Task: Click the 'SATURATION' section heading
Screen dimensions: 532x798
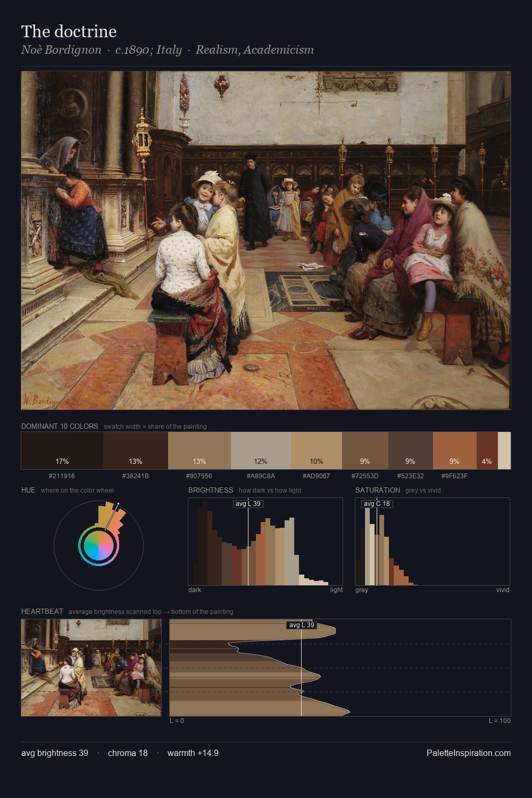Action: coord(378,491)
